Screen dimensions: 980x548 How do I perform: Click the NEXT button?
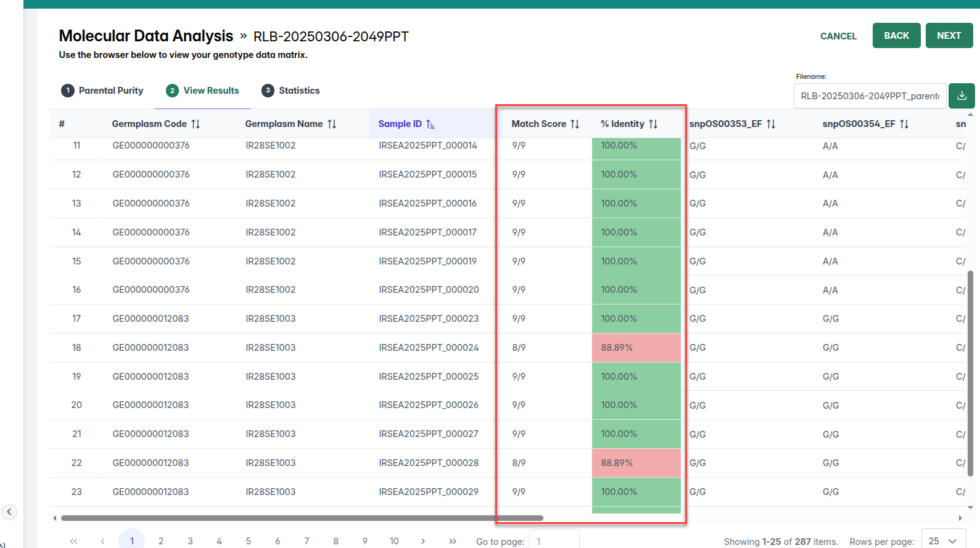click(x=949, y=36)
